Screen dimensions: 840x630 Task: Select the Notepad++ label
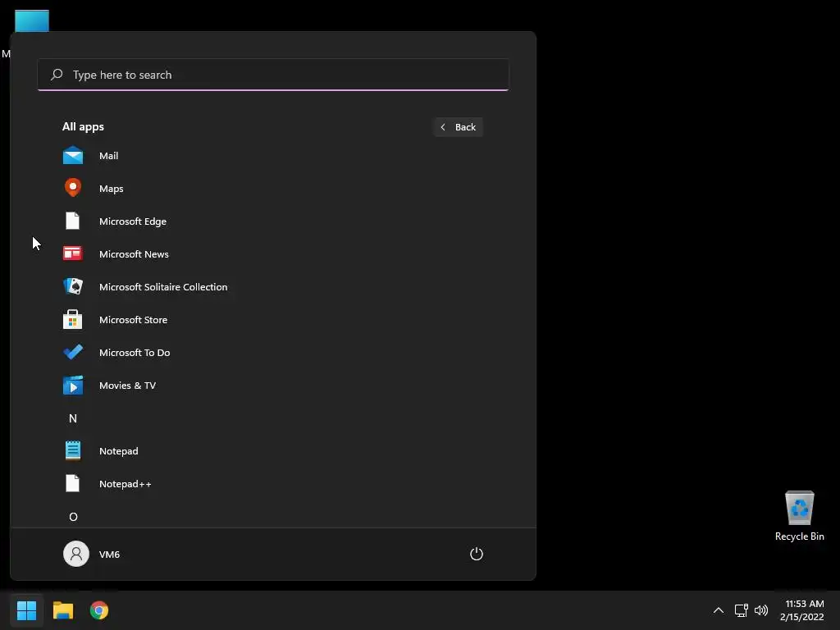coord(126,484)
